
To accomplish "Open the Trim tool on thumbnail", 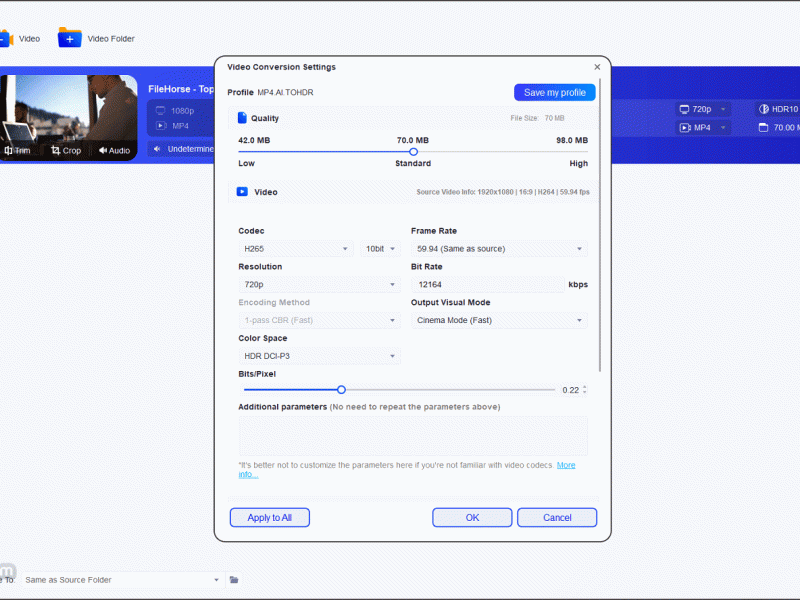I will (x=17, y=151).
